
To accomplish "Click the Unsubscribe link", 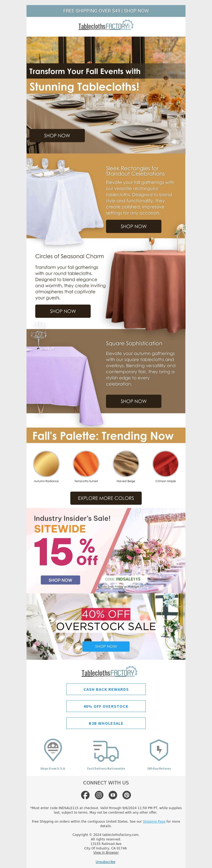I will point(105,862).
